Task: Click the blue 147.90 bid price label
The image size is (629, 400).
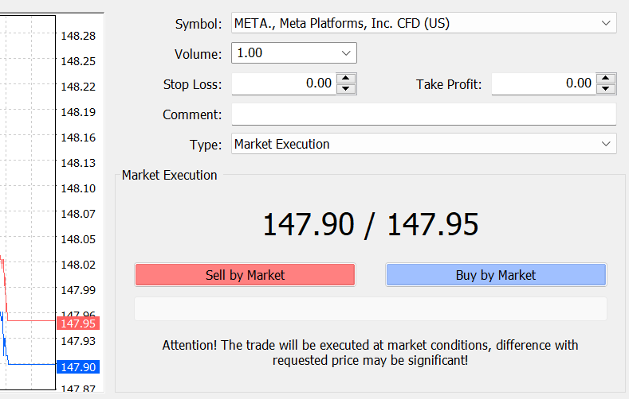Action: (78, 367)
